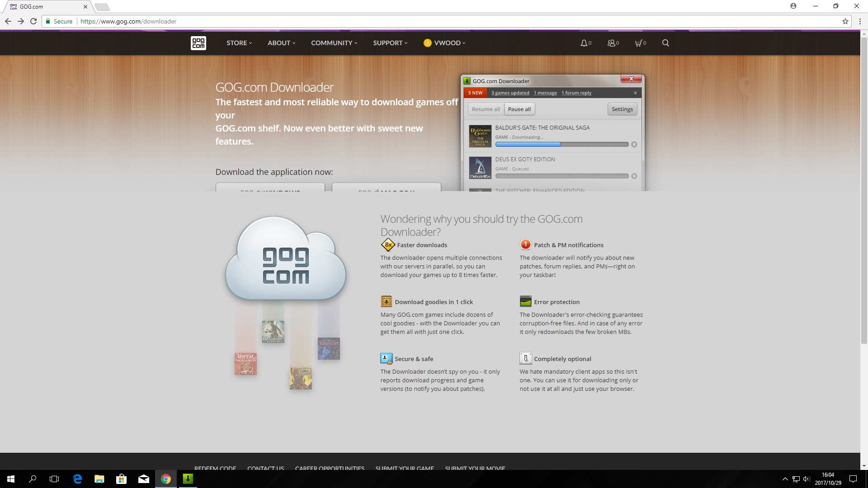Open the friends icon in the navbar
This screenshot has width=868, height=488.
pos(613,43)
